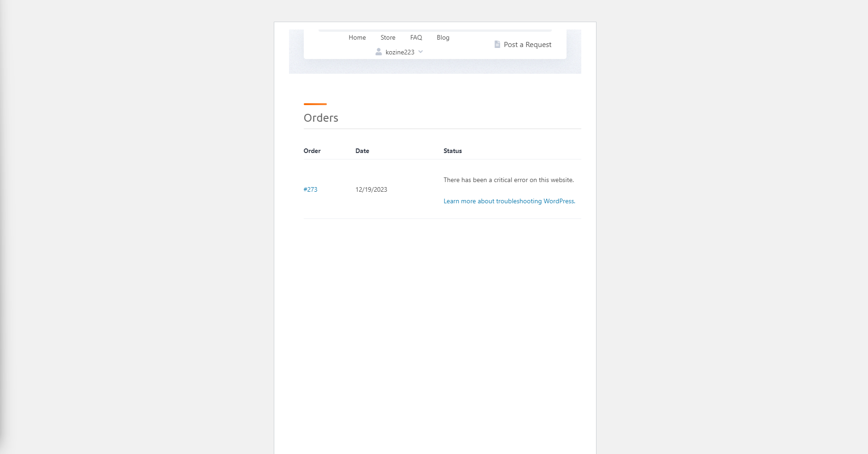Open the Home menu item
The image size is (868, 454).
(357, 37)
